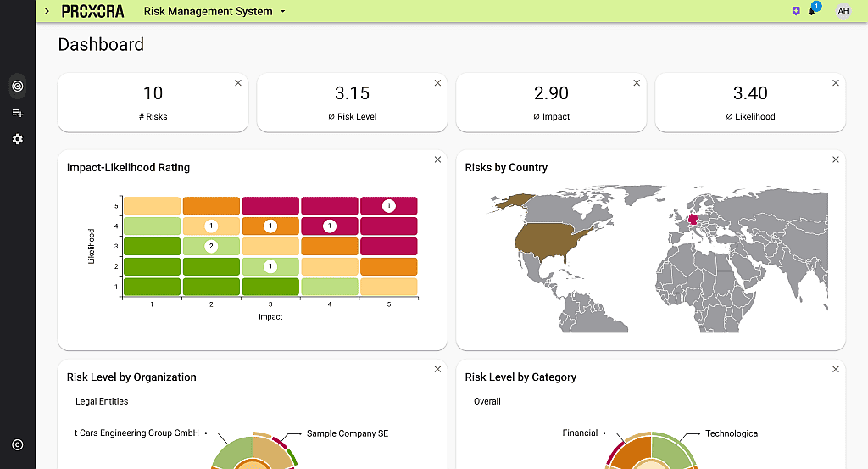Click the matrix cell at impact 5, likelihood 5
The width and height of the screenshot is (868, 469).
click(x=388, y=206)
